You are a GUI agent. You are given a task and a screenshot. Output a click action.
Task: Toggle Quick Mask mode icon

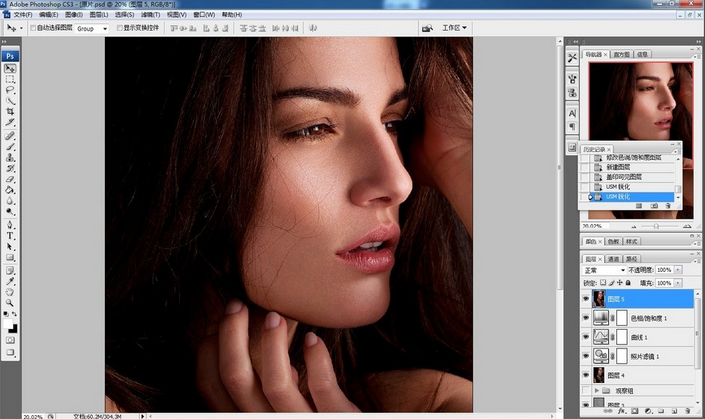(x=10, y=340)
